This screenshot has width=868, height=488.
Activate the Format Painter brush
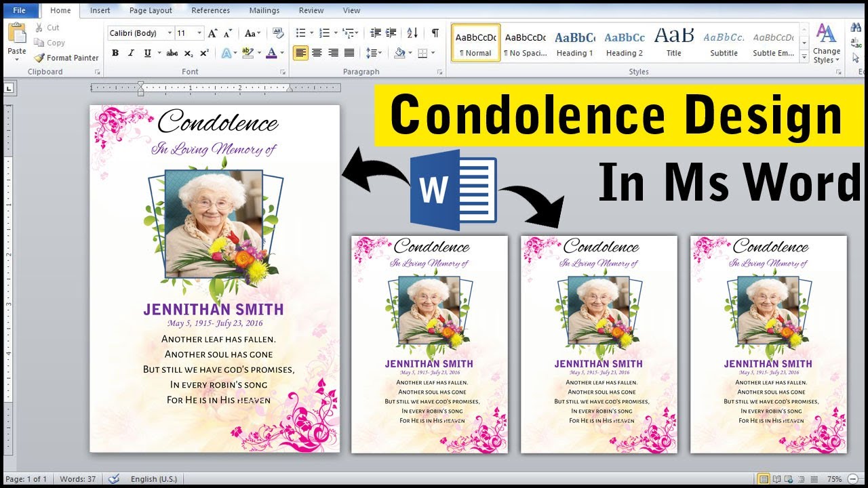click(66, 58)
